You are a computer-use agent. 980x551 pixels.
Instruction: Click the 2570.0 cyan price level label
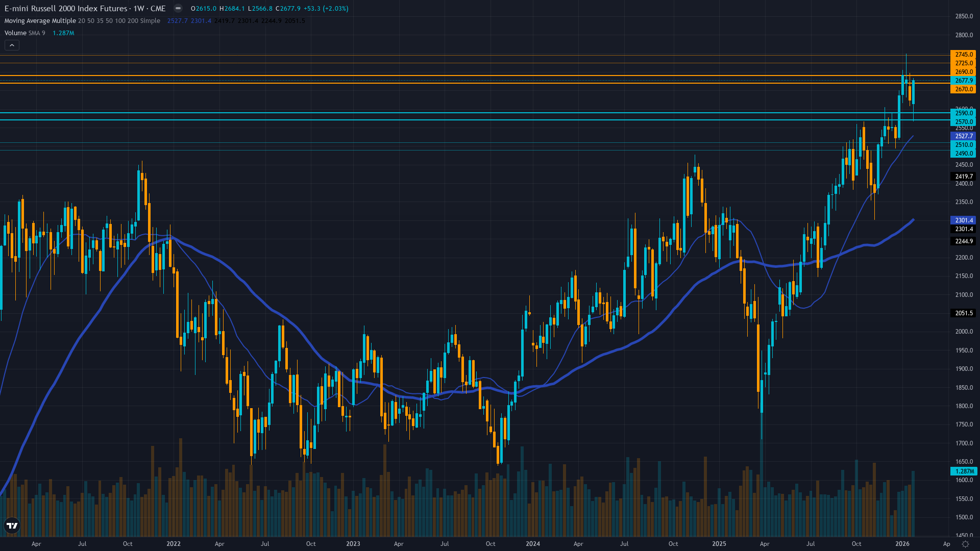click(x=963, y=122)
